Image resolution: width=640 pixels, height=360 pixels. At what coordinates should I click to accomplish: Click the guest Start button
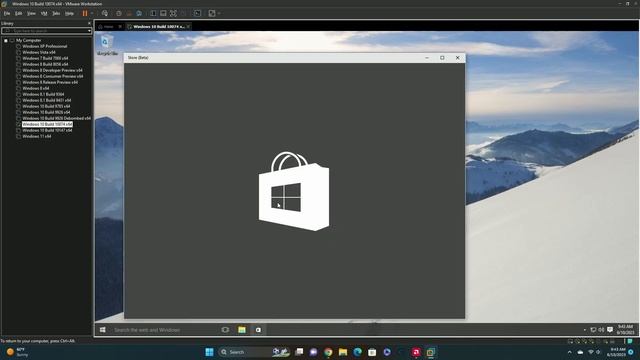102,330
